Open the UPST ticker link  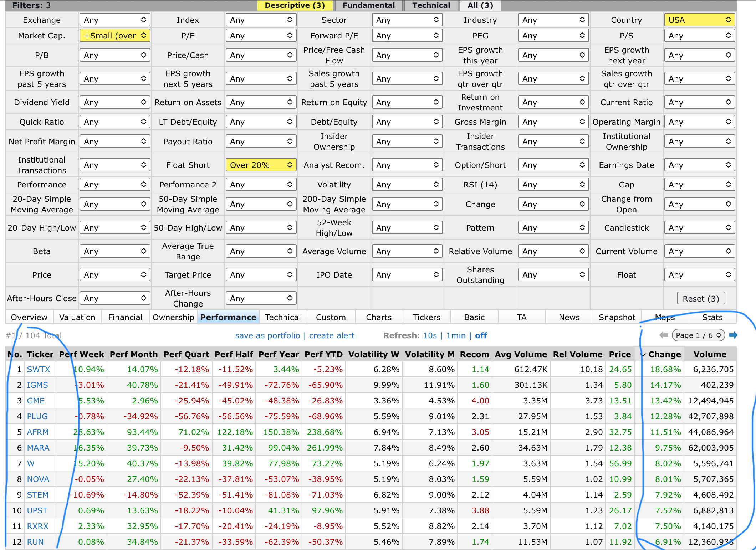click(x=37, y=510)
